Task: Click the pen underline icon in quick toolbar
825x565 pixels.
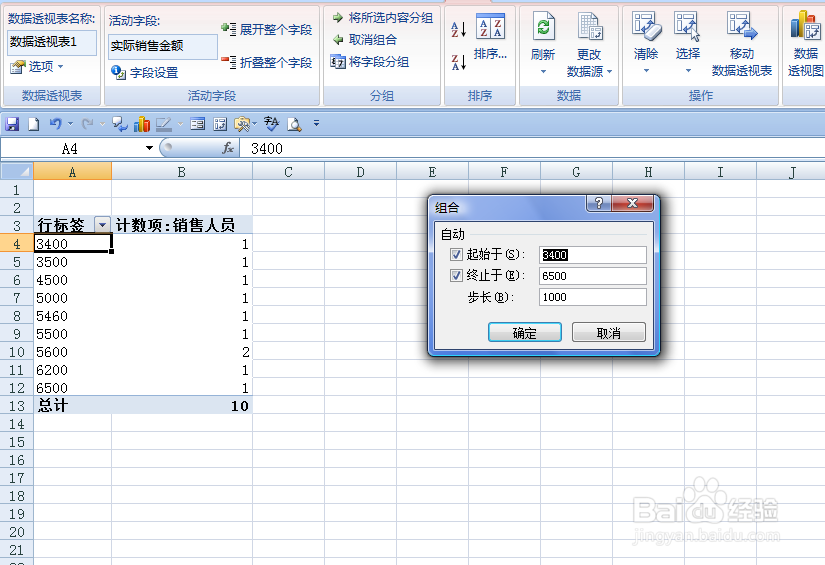Action: [164, 124]
